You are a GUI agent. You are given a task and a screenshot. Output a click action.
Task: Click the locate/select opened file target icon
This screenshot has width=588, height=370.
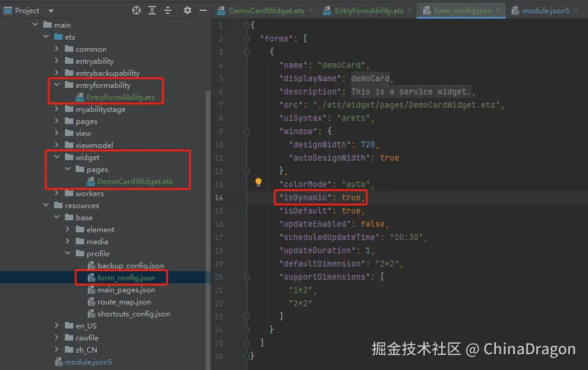point(136,10)
